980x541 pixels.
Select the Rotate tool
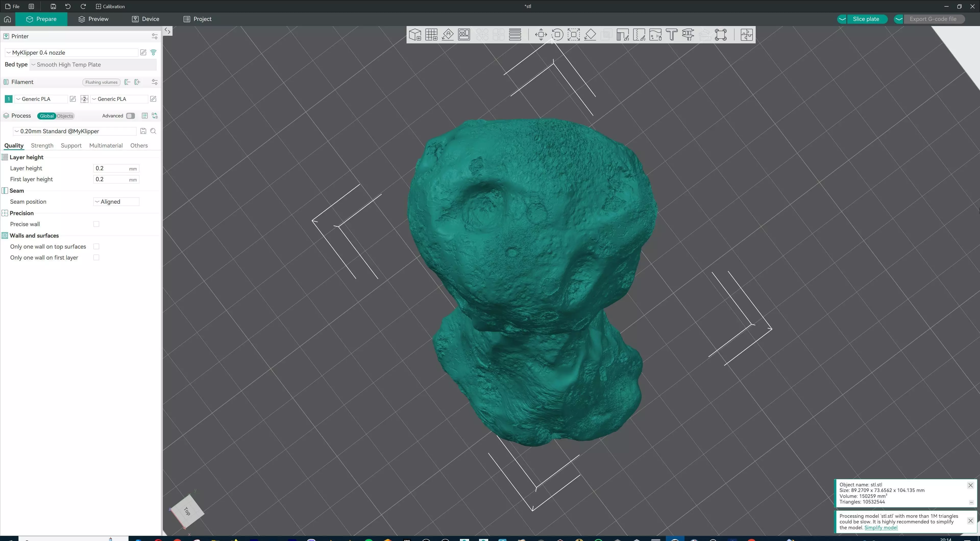click(x=557, y=35)
